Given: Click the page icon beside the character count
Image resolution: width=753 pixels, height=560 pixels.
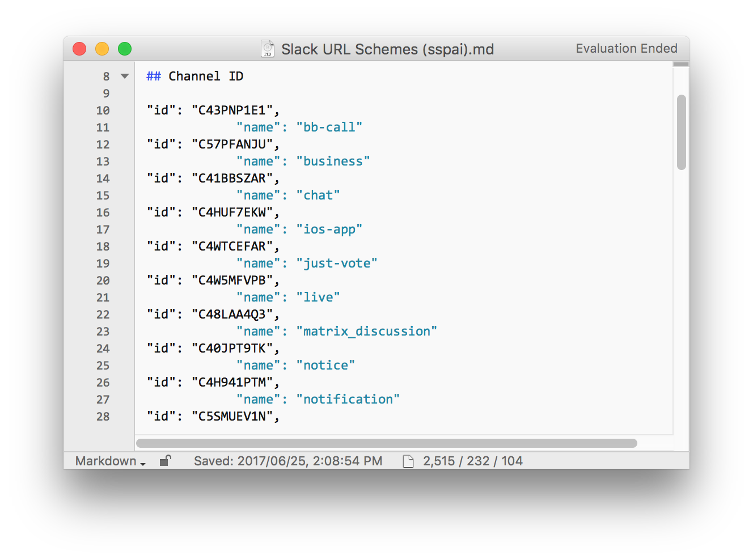Looking at the screenshot, I should (408, 461).
